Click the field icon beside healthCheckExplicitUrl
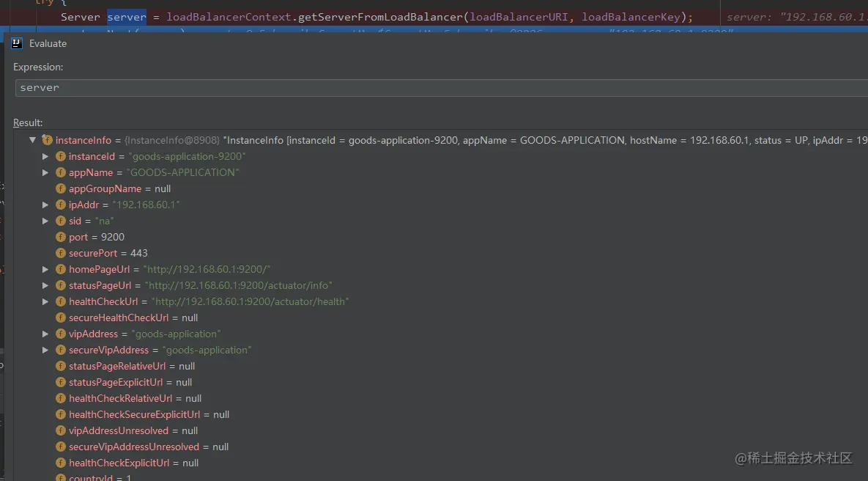This screenshot has height=481, width=868. 61,462
